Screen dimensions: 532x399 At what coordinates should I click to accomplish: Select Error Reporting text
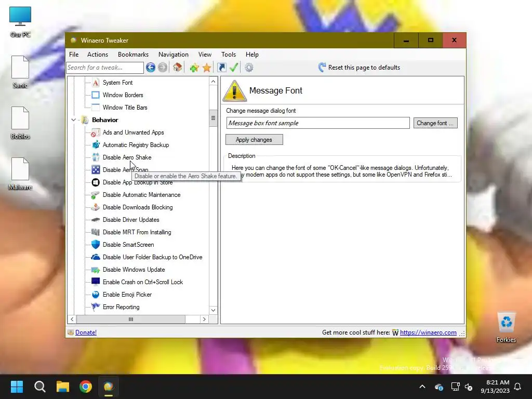pyautogui.click(x=121, y=307)
